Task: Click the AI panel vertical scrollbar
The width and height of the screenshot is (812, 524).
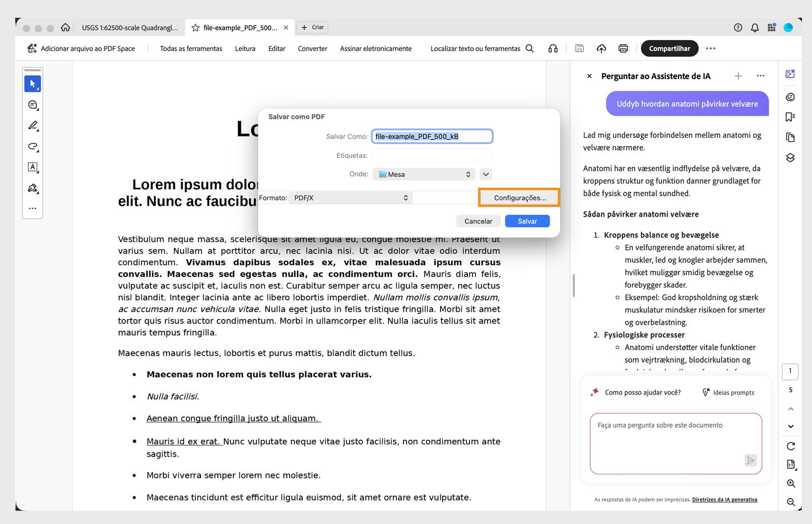Action: (x=573, y=286)
